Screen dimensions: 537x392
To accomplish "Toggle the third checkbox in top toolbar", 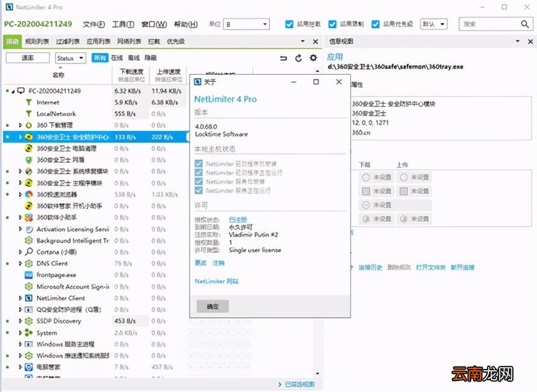I will click(x=375, y=24).
